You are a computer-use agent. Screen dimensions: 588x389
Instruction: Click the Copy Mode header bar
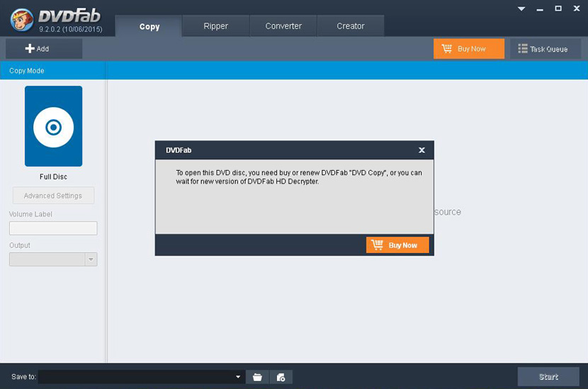coord(53,71)
